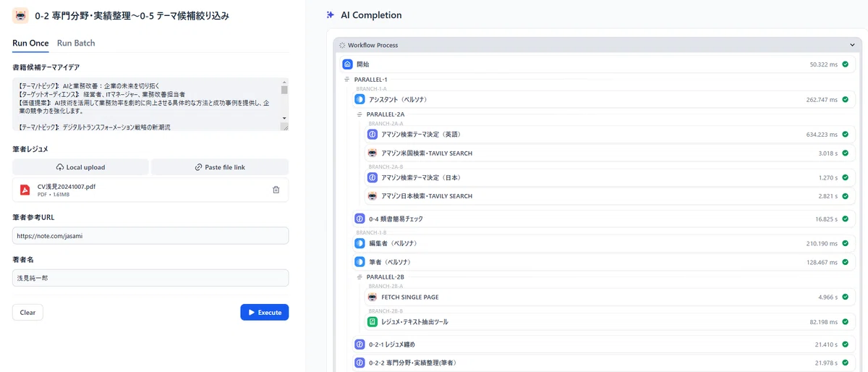Run the workflow with the Execute button
The height and width of the screenshot is (372, 868).
pos(265,312)
